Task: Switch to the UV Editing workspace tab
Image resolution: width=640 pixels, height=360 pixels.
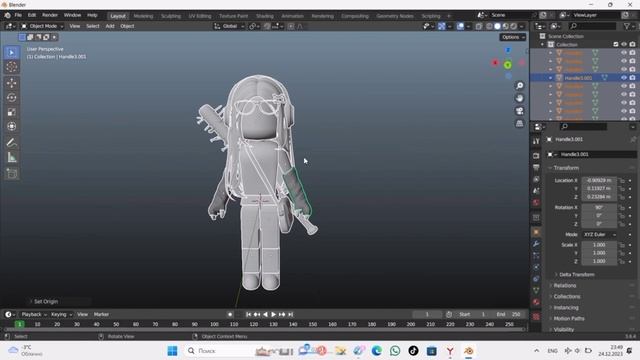Action: [200, 16]
